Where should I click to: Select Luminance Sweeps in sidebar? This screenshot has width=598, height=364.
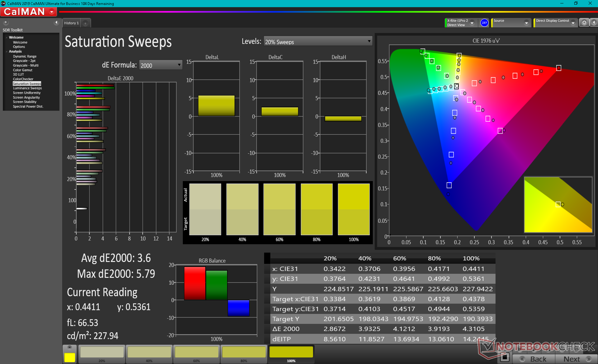coord(27,88)
